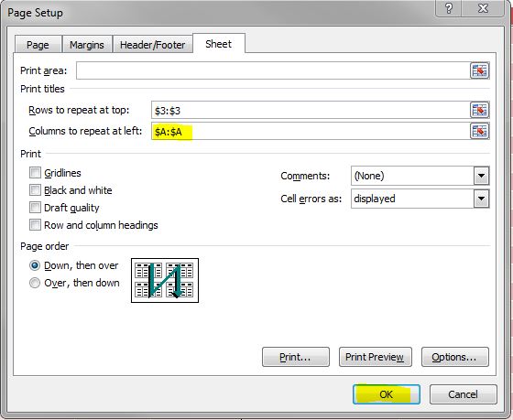
Task: Click the Print area input field
Action: [273, 70]
